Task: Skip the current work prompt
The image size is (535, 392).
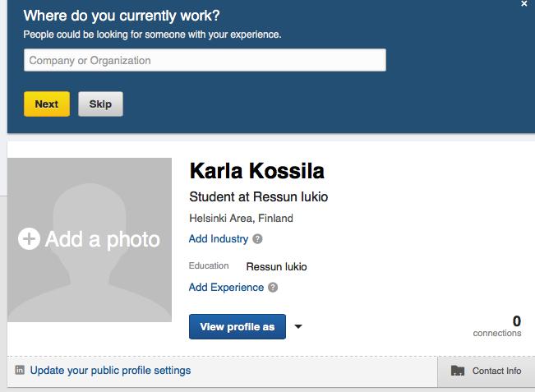Action: click(x=100, y=104)
